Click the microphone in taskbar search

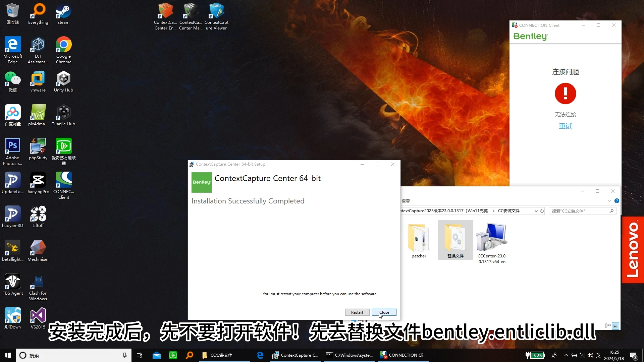click(x=124, y=355)
